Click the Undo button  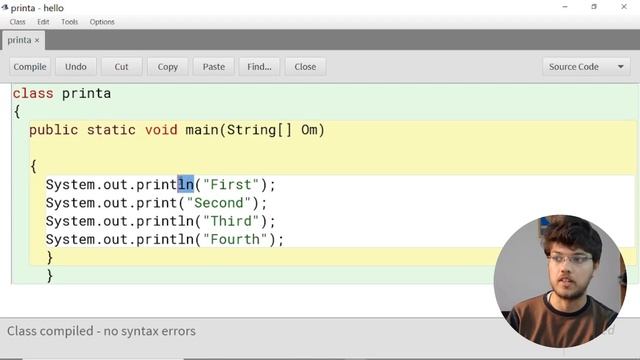76,67
